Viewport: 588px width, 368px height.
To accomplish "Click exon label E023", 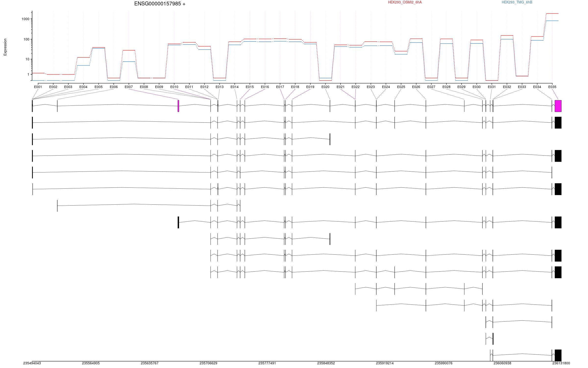I will (371, 87).
